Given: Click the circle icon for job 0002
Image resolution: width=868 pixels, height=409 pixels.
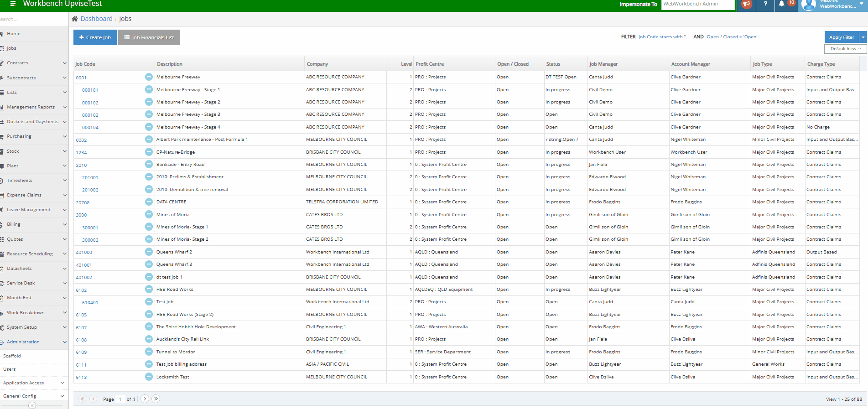Looking at the screenshot, I should 149,139.
